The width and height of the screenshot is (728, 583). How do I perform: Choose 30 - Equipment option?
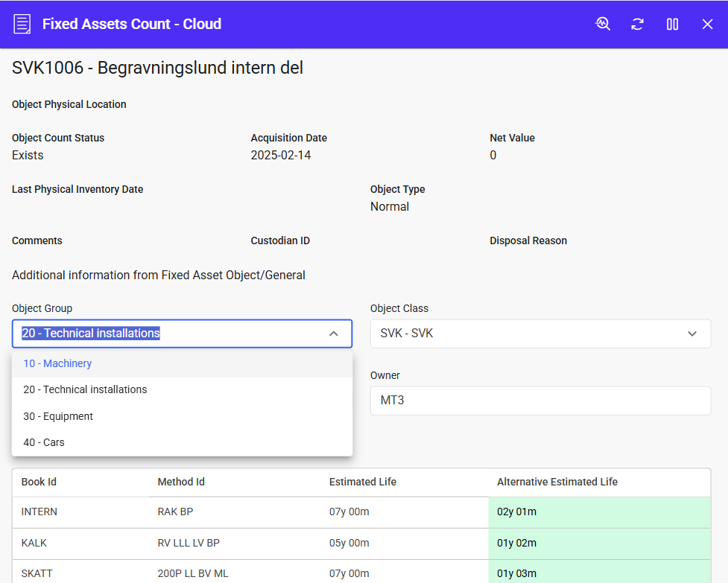click(x=58, y=416)
